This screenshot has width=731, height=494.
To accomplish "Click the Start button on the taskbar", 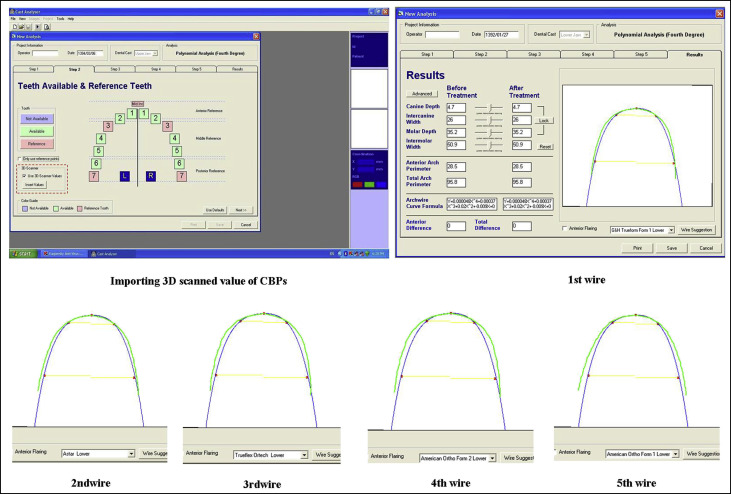I will pyautogui.click(x=22, y=254).
